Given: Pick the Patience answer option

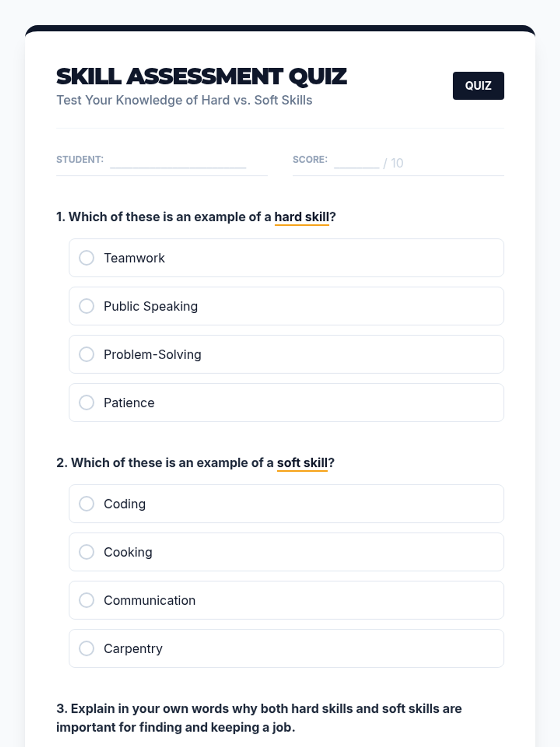Looking at the screenshot, I should pos(86,402).
